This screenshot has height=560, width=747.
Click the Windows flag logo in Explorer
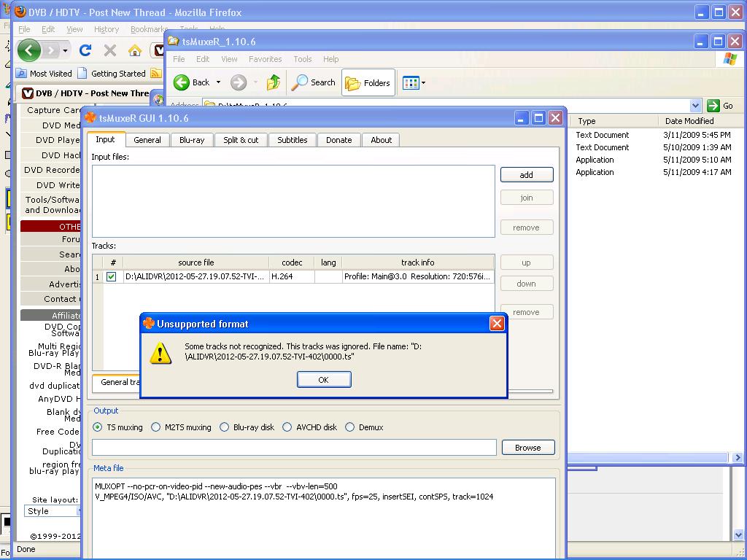coord(729,58)
